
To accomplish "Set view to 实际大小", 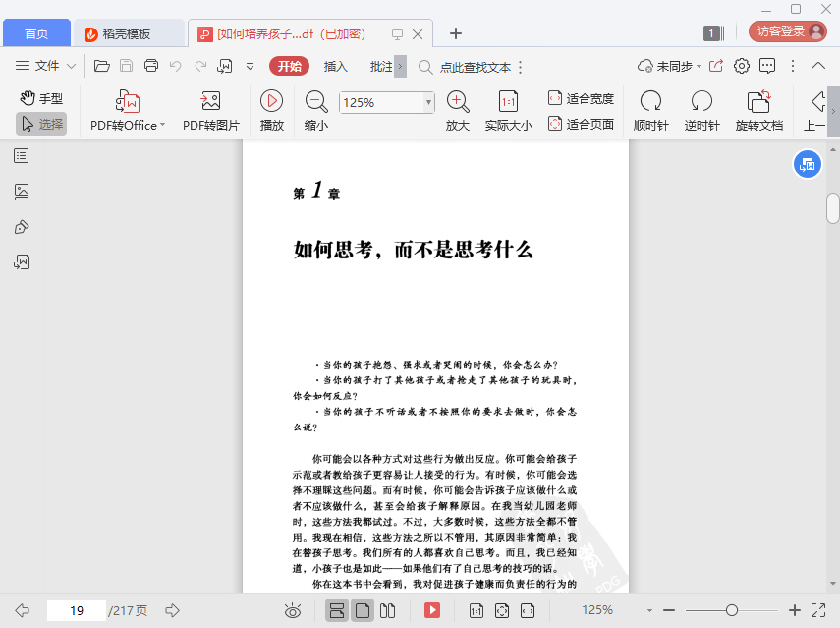I will point(508,111).
